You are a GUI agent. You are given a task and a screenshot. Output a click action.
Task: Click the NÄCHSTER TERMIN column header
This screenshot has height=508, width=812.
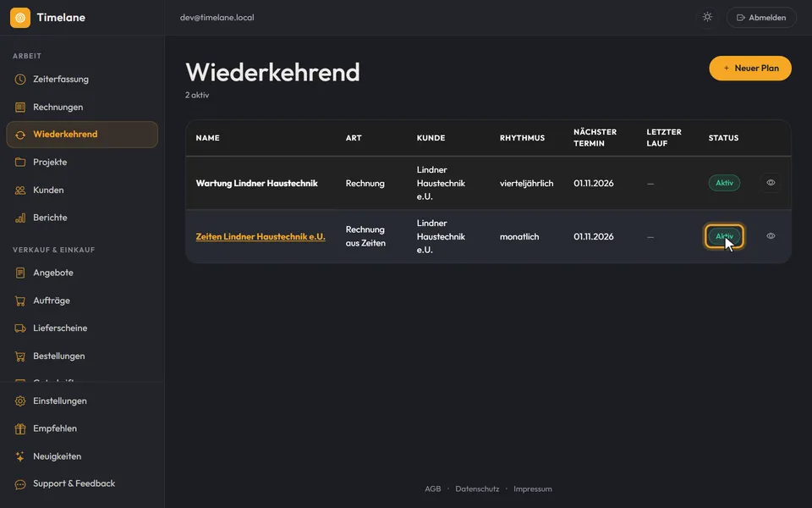tap(595, 138)
